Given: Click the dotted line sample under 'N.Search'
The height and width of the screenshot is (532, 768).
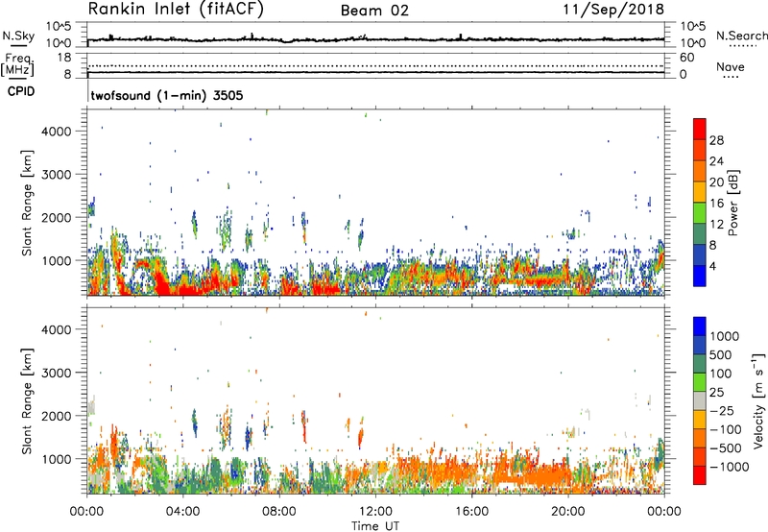Looking at the screenshot, I should click(x=743, y=46).
